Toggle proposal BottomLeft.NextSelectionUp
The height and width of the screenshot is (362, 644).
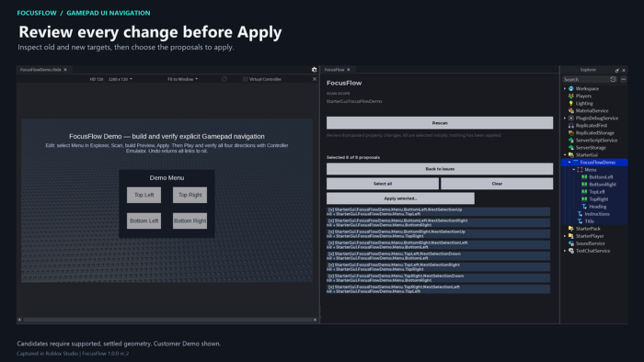tap(438, 212)
